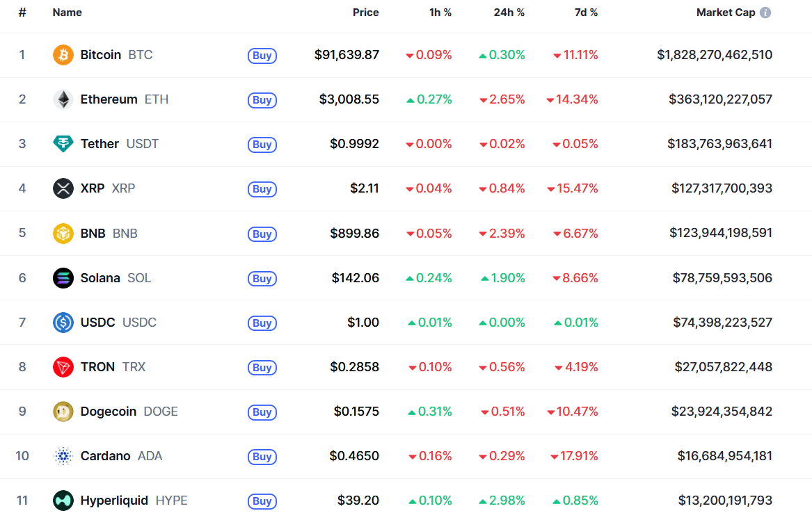
Task: Click the Cardano logo icon
Action: click(x=63, y=456)
